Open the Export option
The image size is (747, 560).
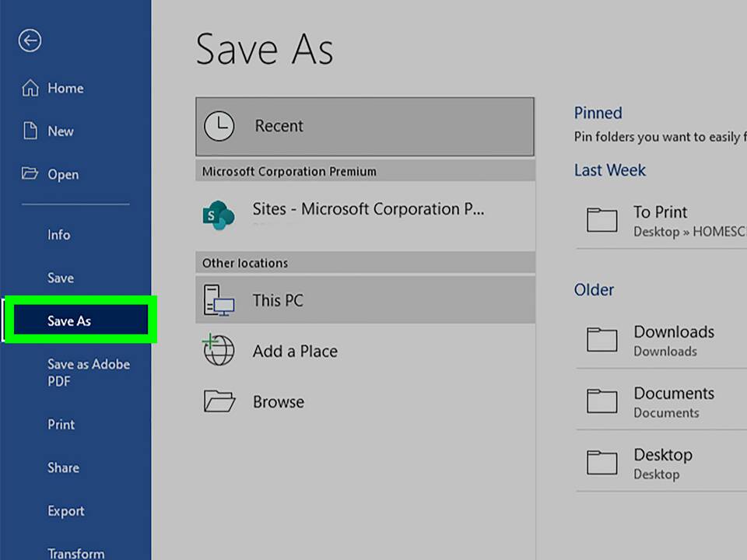[66, 511]
